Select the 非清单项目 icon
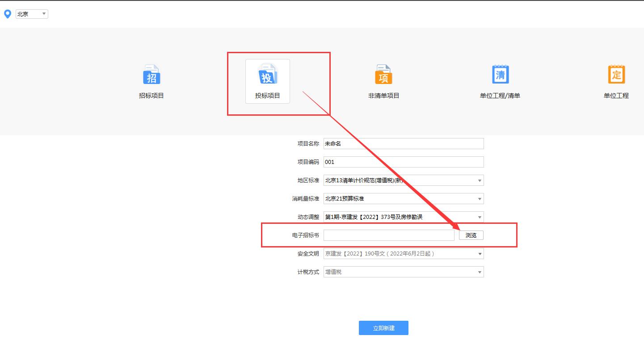644x348 pixels. pyautogui.click(x=383, y=75)
